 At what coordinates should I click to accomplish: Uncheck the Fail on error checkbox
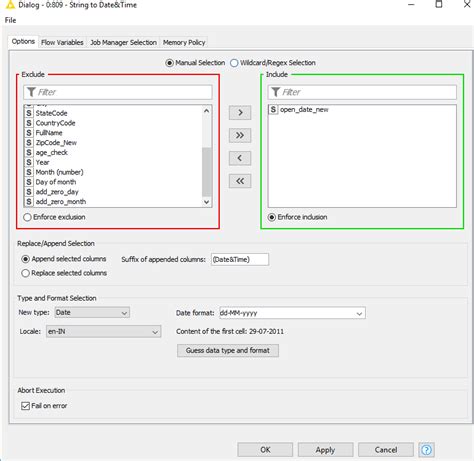[25, 406]
